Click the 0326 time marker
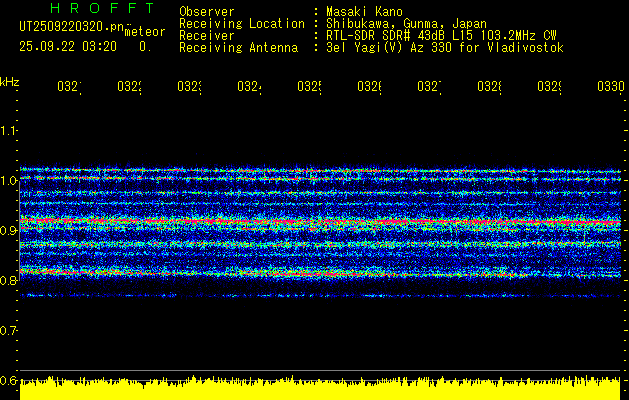The height and width of the screenshot is (400, 629). coord(369,86)
